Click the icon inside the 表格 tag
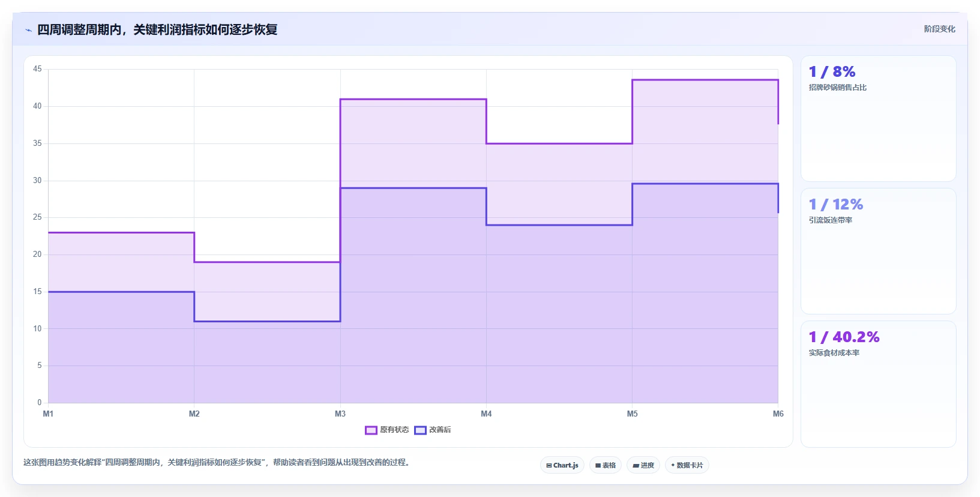 pos(598,466)
